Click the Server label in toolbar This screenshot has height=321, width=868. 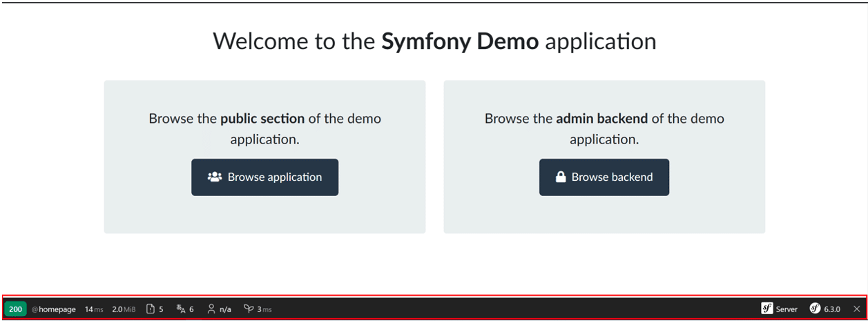click(787, 309)
